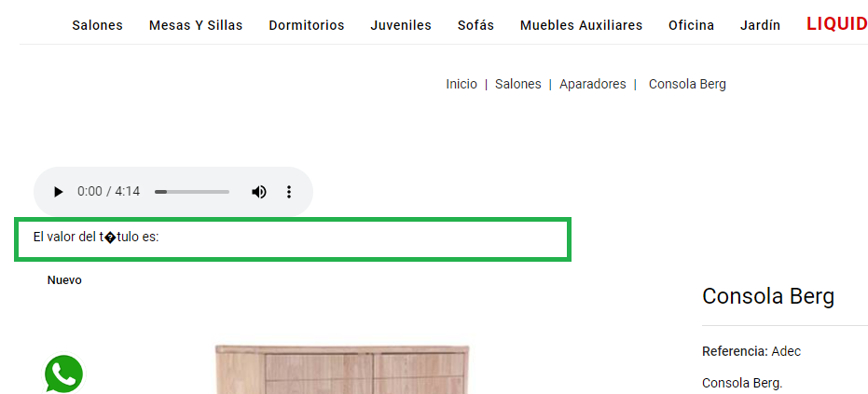Open the Salones menu

click(97, 25)
